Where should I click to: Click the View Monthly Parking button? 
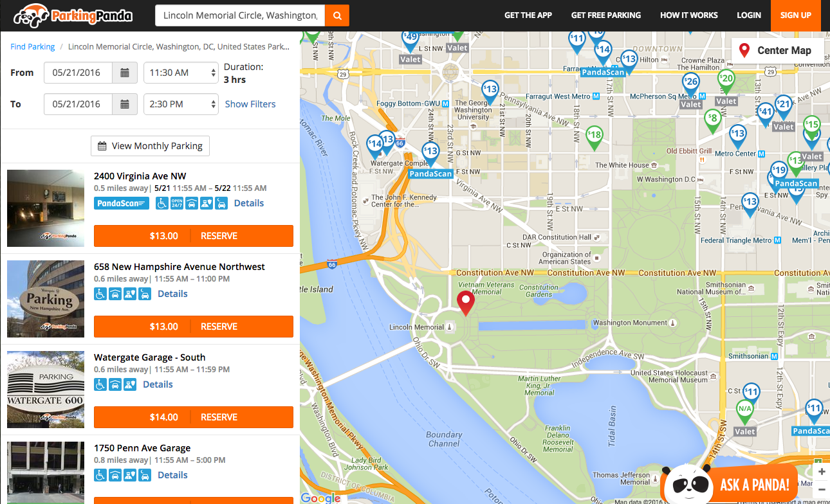(x=150, y=146)
